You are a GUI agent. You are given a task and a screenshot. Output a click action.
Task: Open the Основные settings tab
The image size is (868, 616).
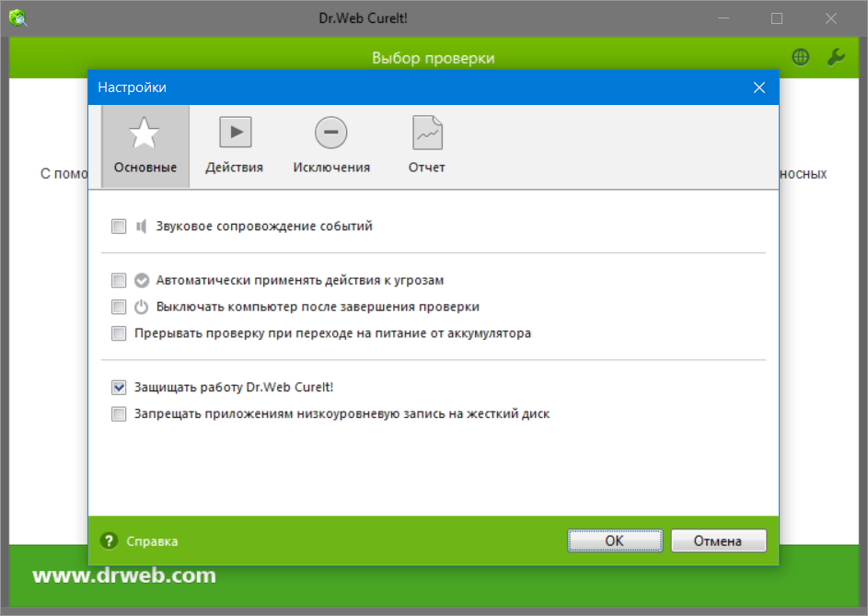pos(145,146)
